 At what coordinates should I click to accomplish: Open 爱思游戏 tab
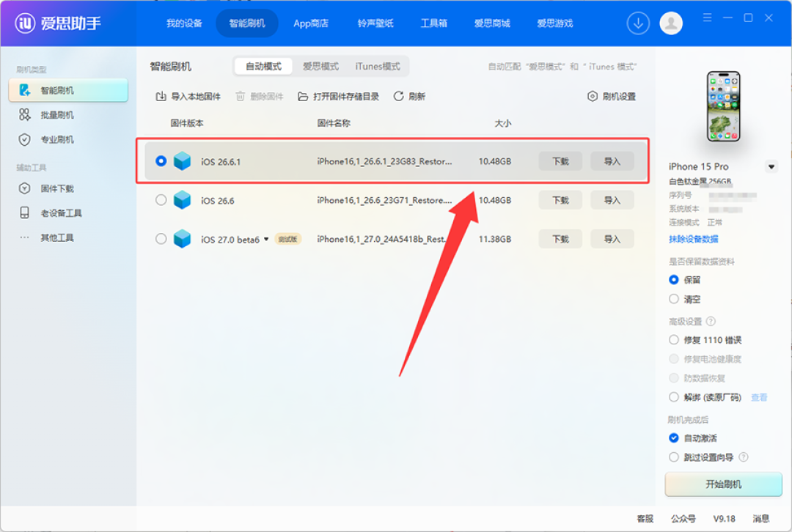[x=554, y=23]
